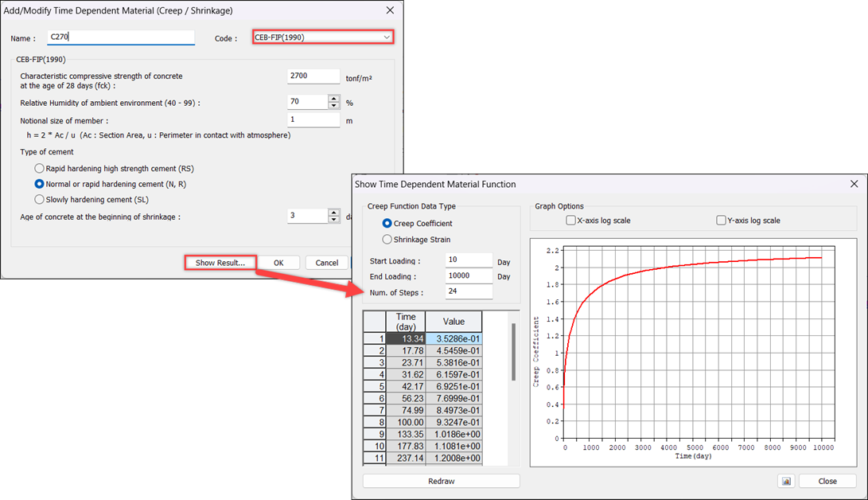
Task: Enable Y-axis log scale checkbox
Action: point(721,221)
